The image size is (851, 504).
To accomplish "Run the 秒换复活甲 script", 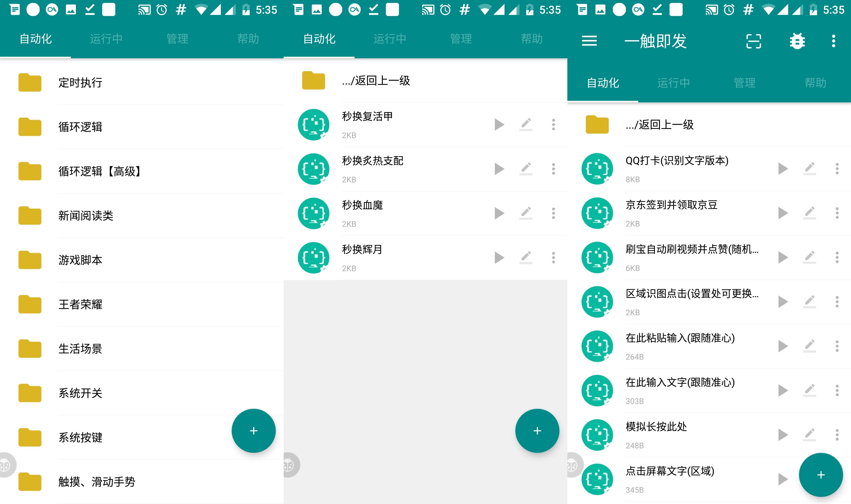I will pyautogui.click(x=499, y=125).
